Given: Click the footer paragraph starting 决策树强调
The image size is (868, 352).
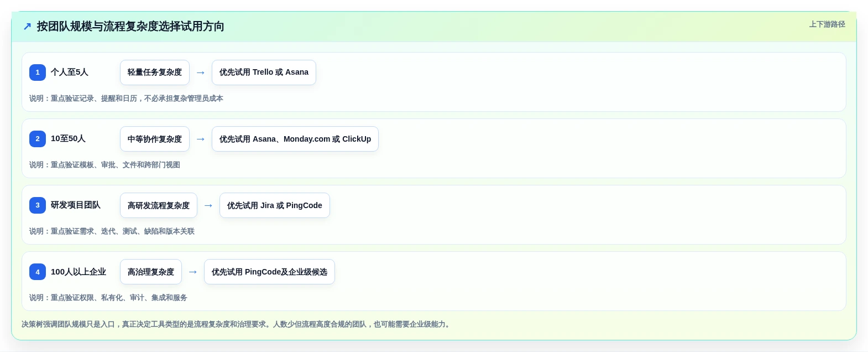Looking at the screenshot, I should [237, 324].
